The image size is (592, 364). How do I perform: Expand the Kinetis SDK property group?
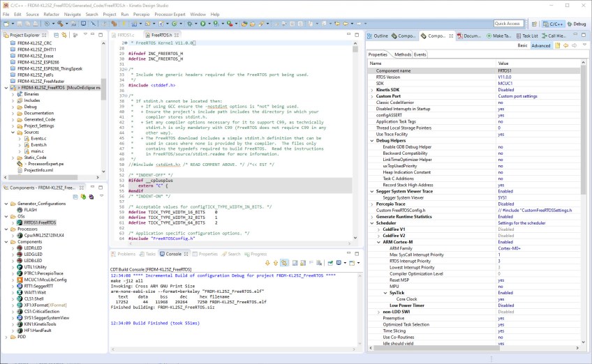click(371, 89)
